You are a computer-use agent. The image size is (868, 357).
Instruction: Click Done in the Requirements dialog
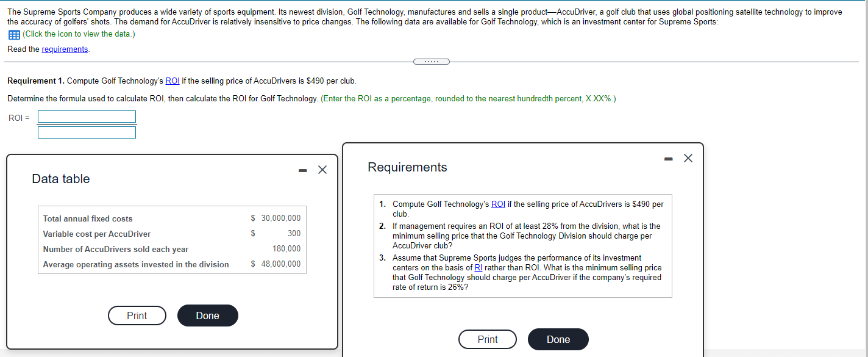click(558, 339)
